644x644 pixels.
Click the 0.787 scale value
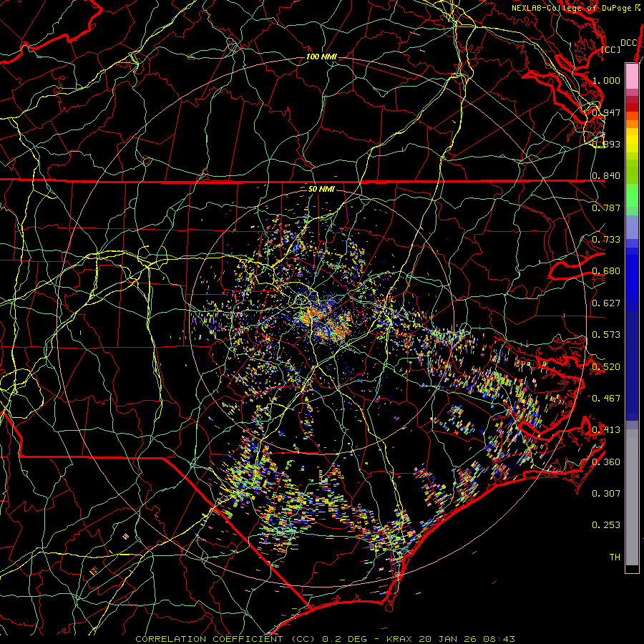point(606,208)
